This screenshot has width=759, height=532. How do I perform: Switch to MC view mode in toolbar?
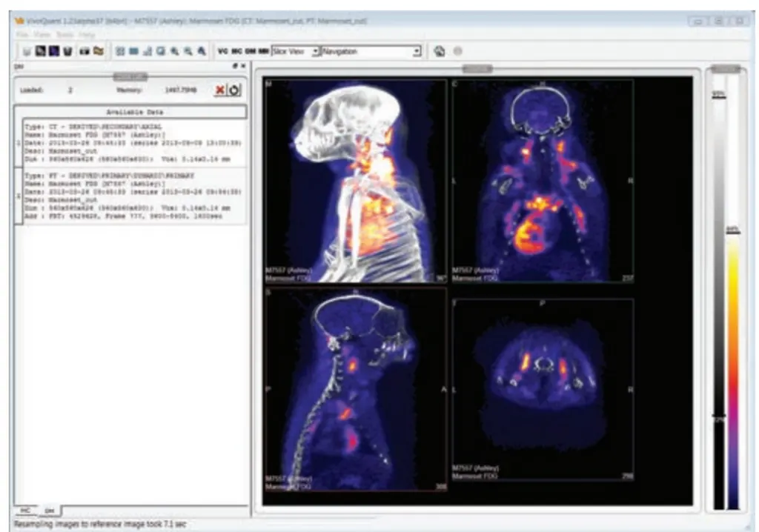click(236, 51)
